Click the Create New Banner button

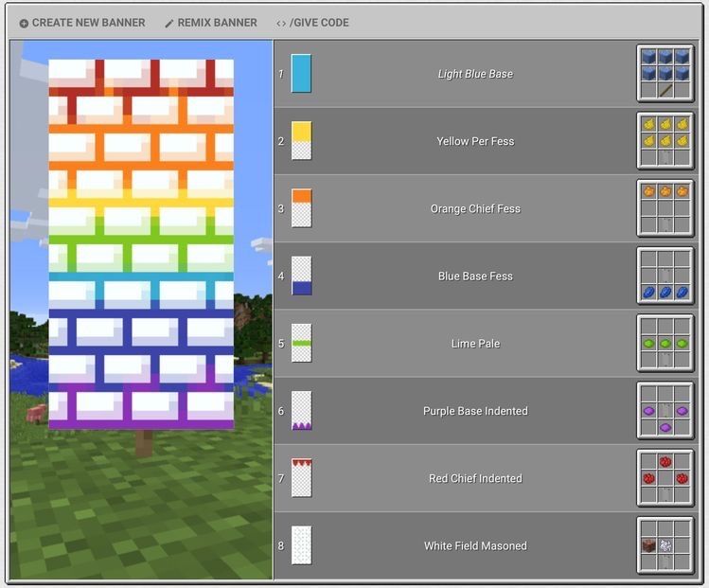click(x=82, y=23)
